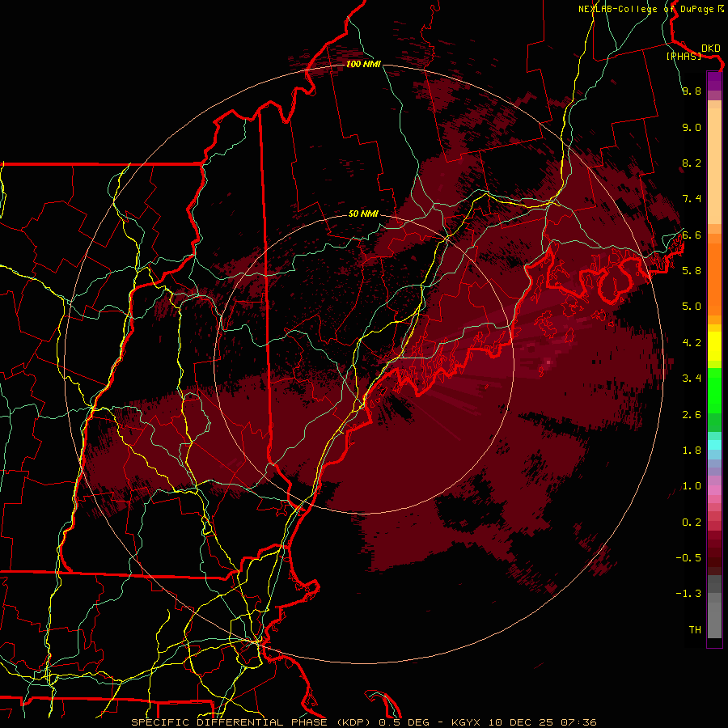
Task: Click the 3.4 scale value
Action: 692,379
